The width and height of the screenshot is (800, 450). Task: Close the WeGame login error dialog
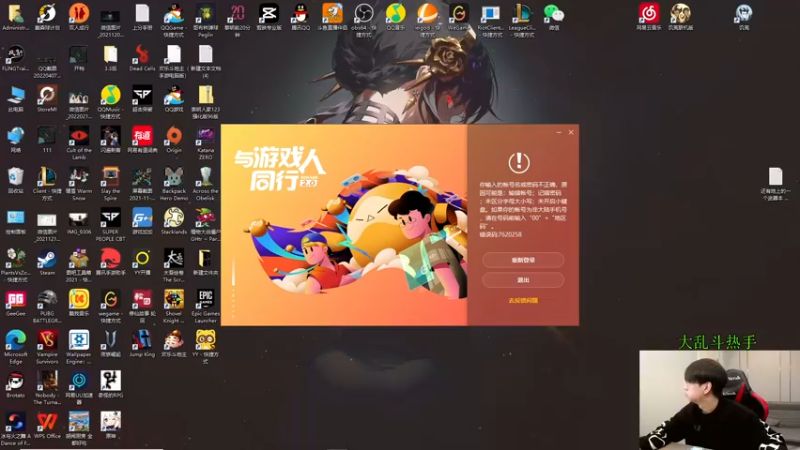(x=571, y=132)
